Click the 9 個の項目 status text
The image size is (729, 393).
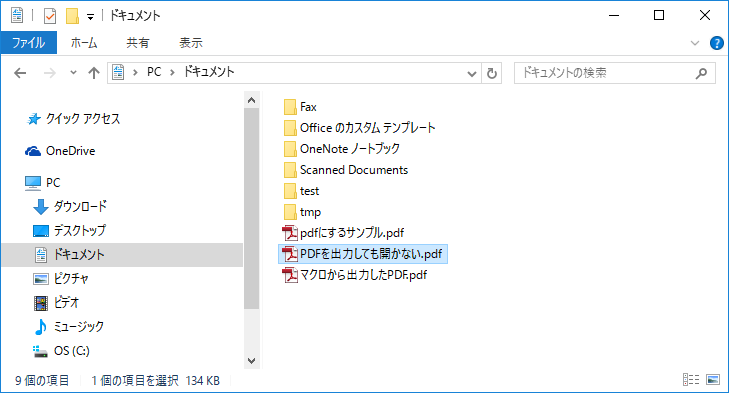[x=42, y=381]
